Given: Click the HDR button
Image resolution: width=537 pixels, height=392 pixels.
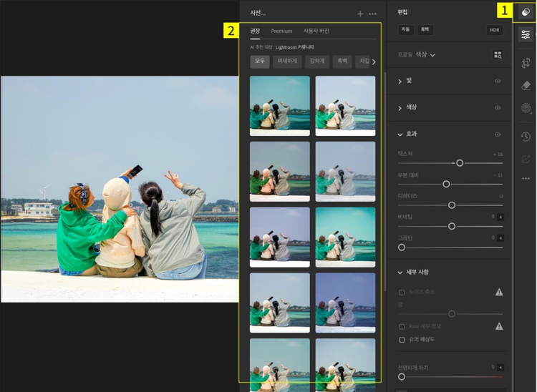Looking at the screenshot, I should pyautogui.click(x=494, y=30).
